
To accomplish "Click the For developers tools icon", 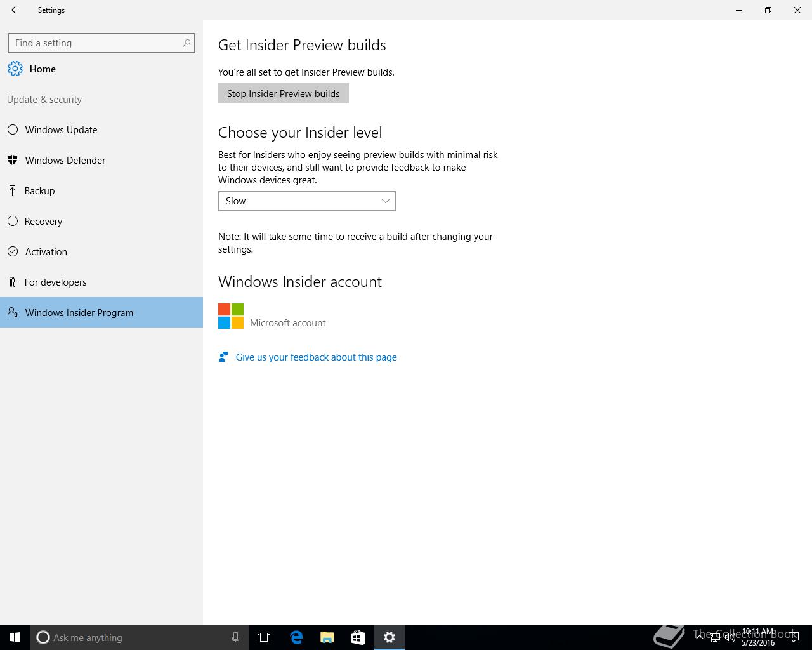I will (13, 282).
